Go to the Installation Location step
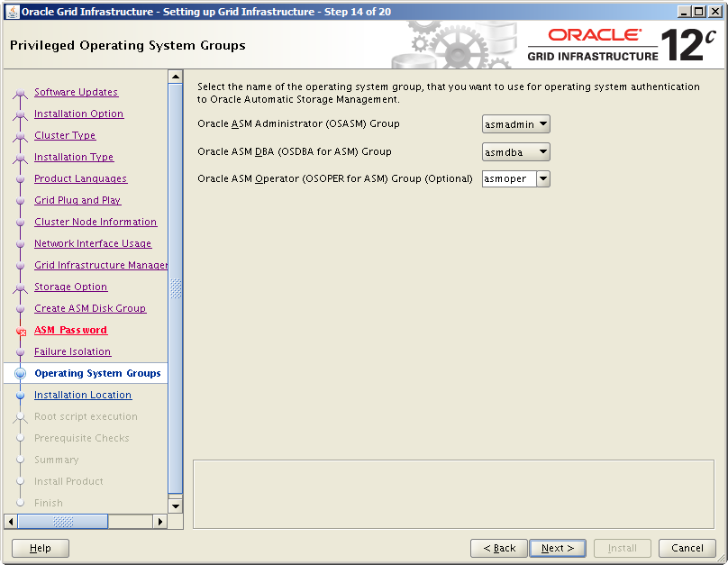The width and height of the screenshot is (728, 565). tap(83, 395)
